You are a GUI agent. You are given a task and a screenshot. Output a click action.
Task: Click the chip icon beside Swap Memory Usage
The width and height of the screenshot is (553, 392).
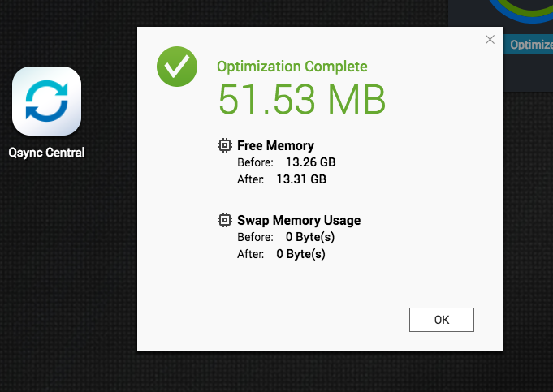tap(225, 220)
